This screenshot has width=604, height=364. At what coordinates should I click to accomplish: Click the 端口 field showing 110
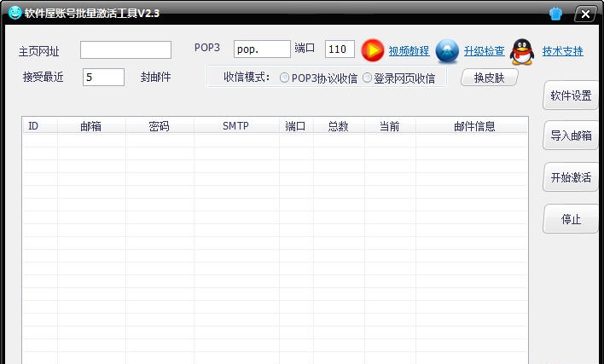(x=340, y=49)
